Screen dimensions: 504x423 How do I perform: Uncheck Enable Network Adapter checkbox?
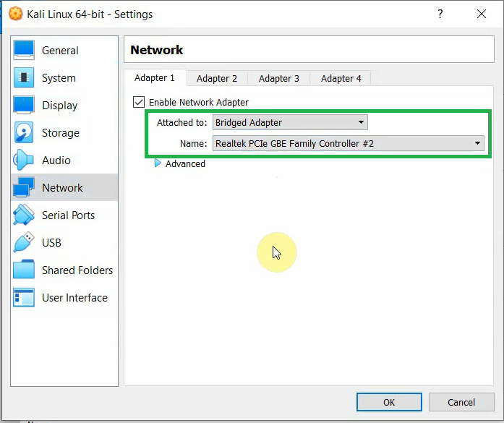(x=139, y=102)
